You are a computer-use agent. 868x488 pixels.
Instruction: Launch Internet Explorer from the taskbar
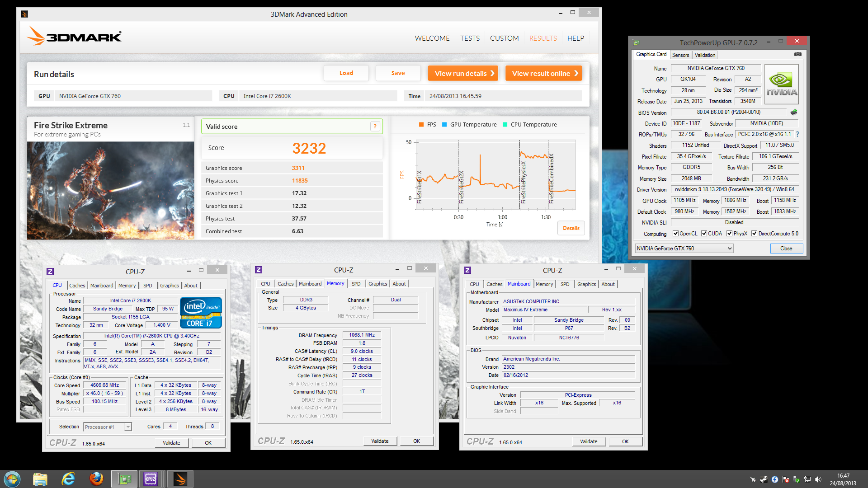tap(68, 479)
